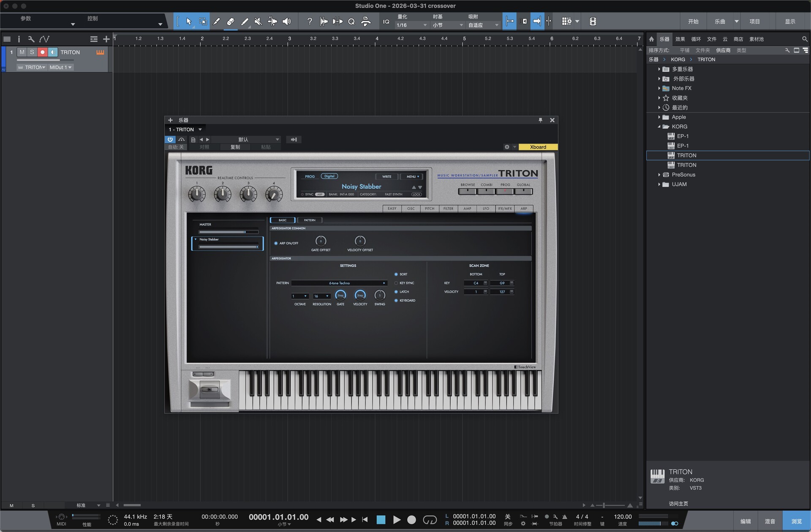Click the add track plus icon

106,39
